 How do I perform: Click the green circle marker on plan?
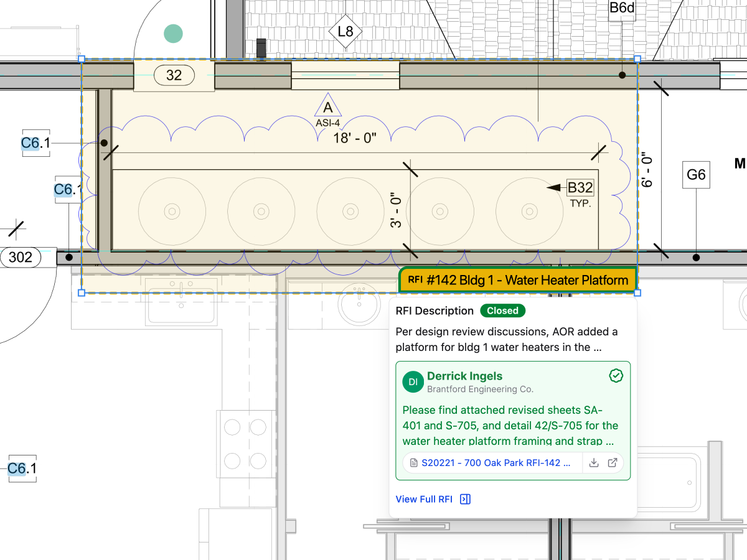point(172,34)
